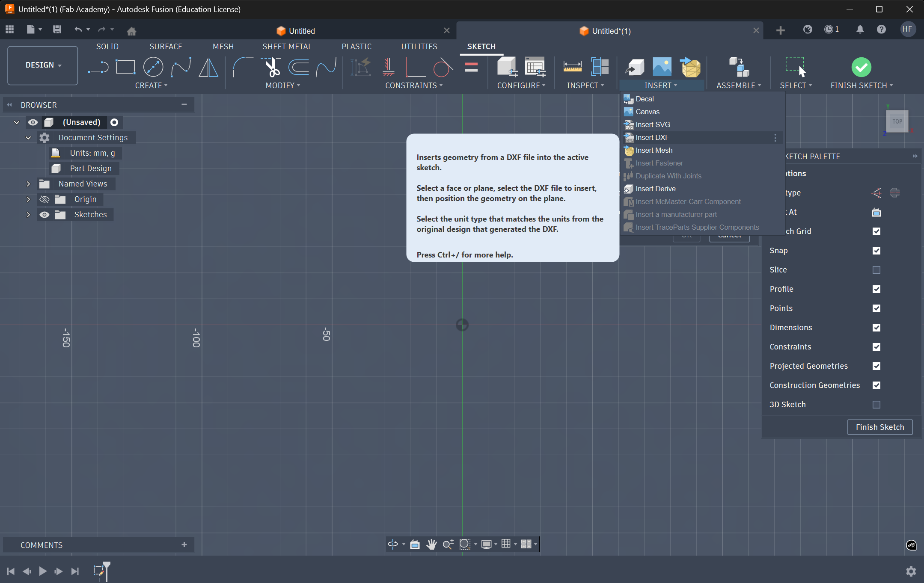Select the Fillet tool icon
924x583 pixels.
coord(242,67)
